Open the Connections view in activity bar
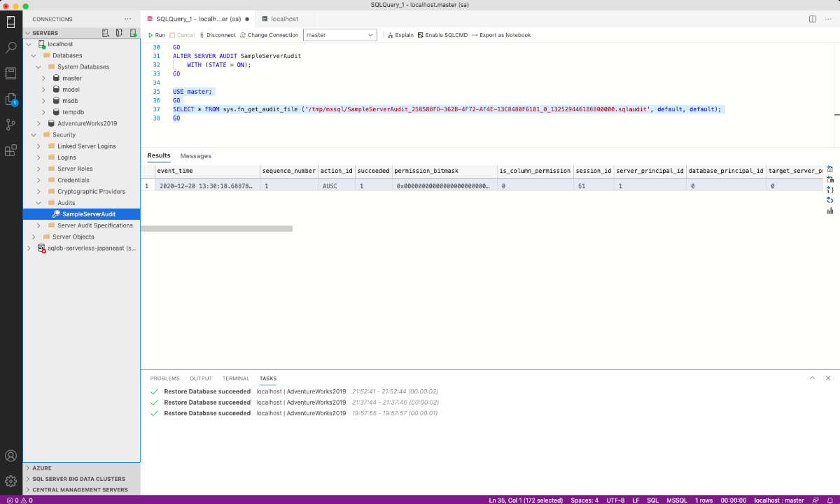Image resolution: width=840 pixels, height=504 pixels. pos(11,22)
